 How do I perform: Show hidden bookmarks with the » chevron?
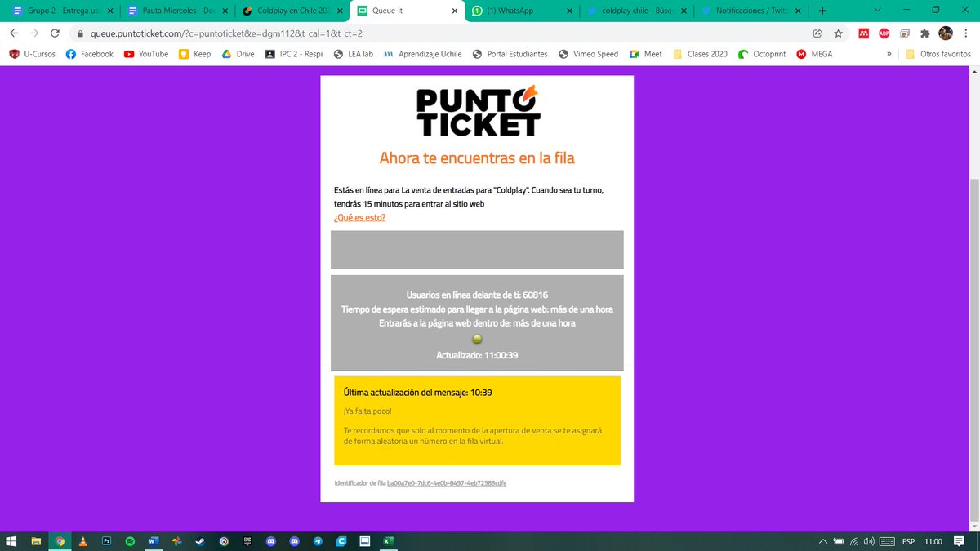[x=889, y=54]
